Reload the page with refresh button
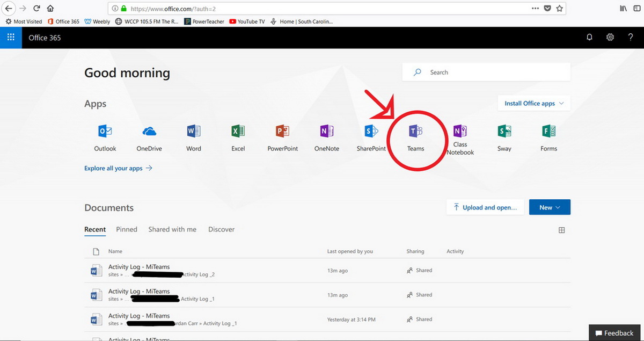Viewport: 644px width, 341px height. [36, 9]
